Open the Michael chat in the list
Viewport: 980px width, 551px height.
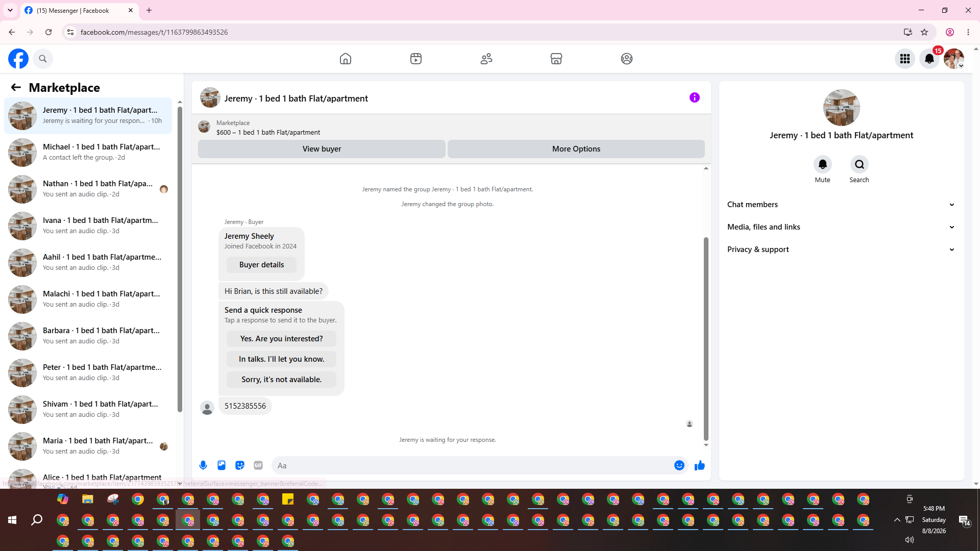pyautogui.click(x=88, y=153)
